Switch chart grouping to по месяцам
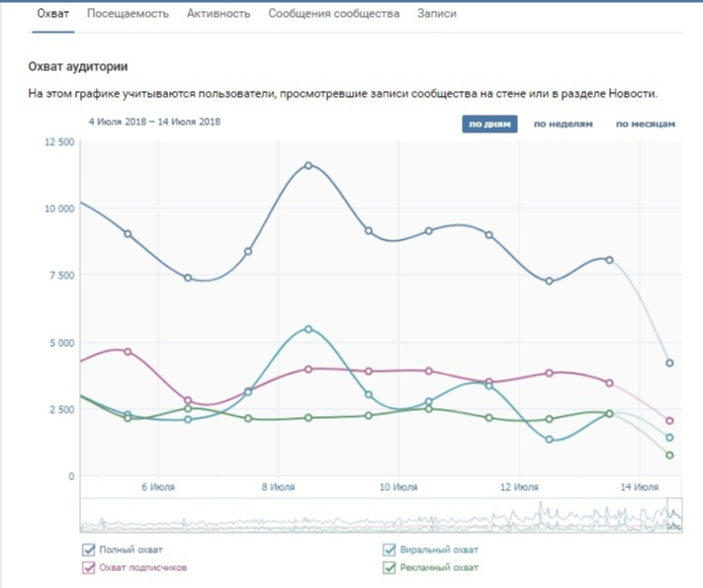Screen dimensions: 703x588 (646, 125)
